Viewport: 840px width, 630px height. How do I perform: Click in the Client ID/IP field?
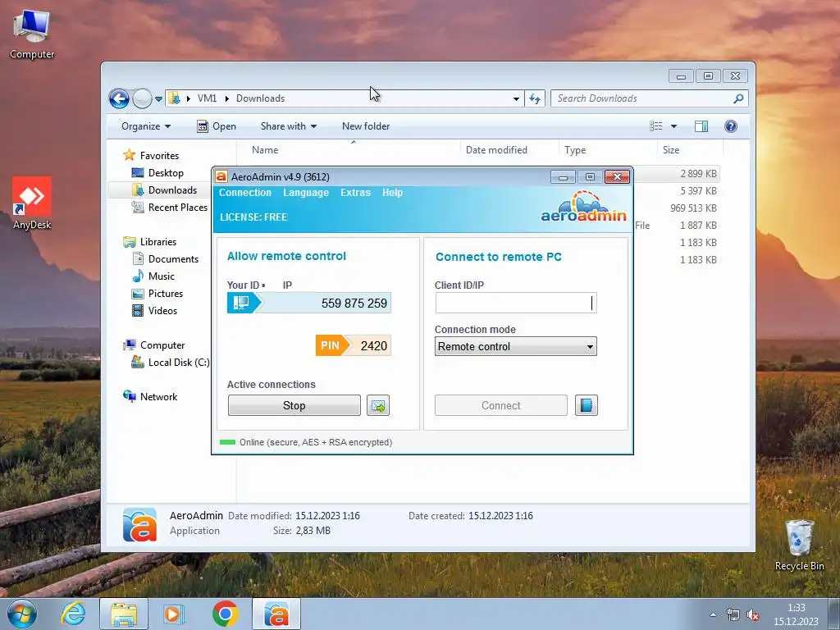pyautogui.click(x=515, y=304)
